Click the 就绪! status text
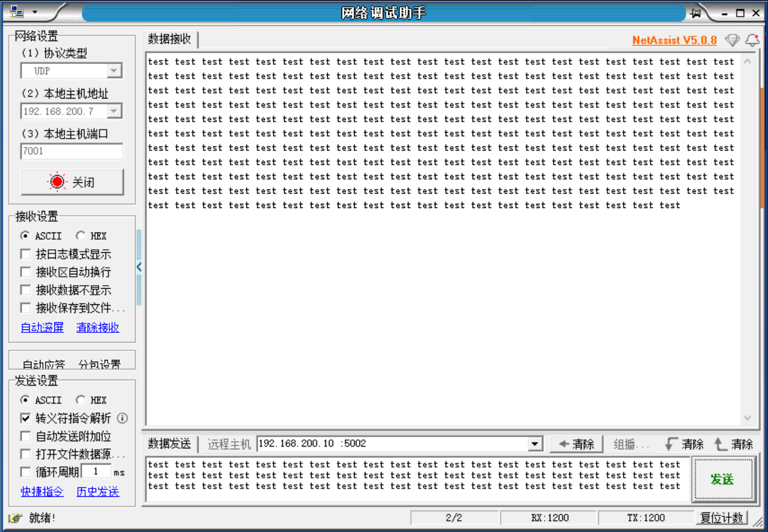The height and width of the screenshot is (532, 768). pyautogui.click(x=42, y=518)
